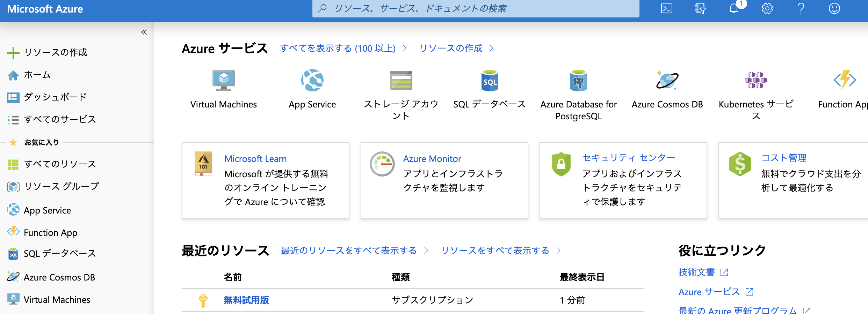
Task: Open portal settings gear
Action: pos(767,8)
